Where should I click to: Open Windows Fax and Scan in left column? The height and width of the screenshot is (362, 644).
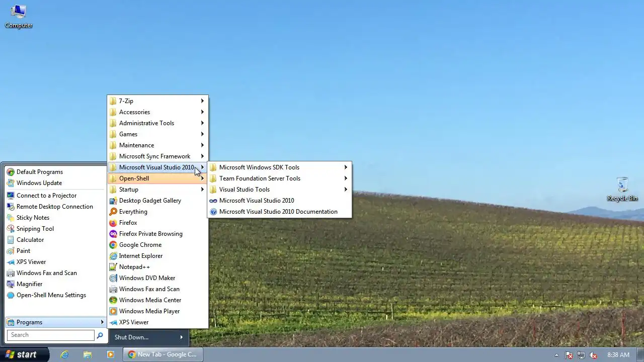pos(55,273)
